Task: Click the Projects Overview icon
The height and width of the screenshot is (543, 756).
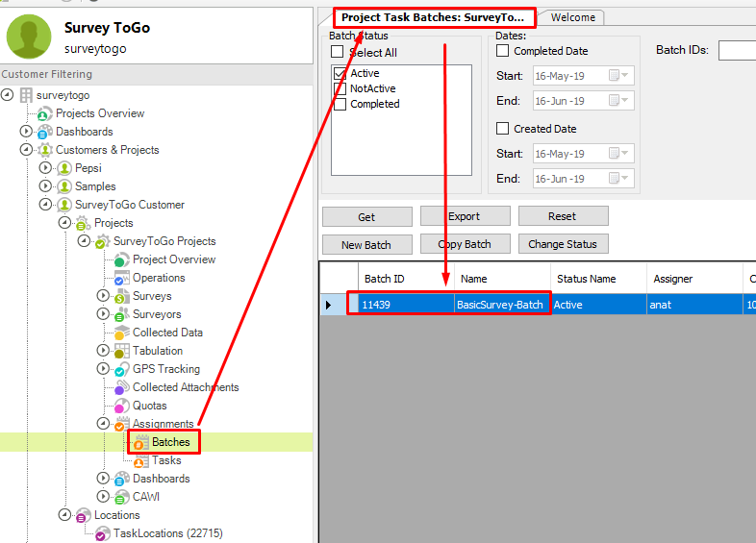Action: click(x=45, y=113)
